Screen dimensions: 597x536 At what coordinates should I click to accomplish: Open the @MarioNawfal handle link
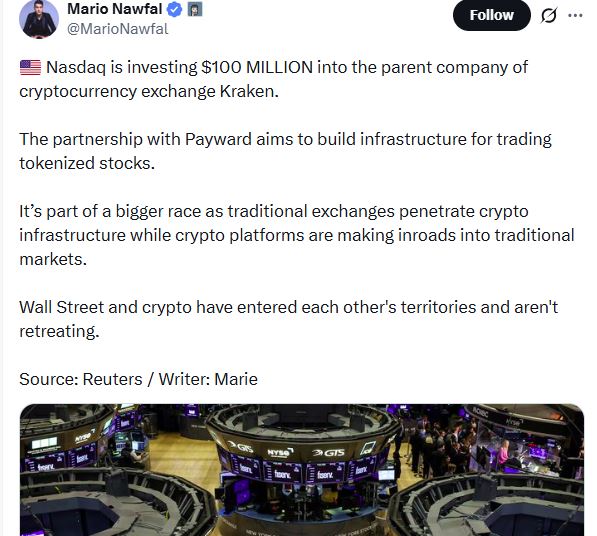tap(117, 29)
